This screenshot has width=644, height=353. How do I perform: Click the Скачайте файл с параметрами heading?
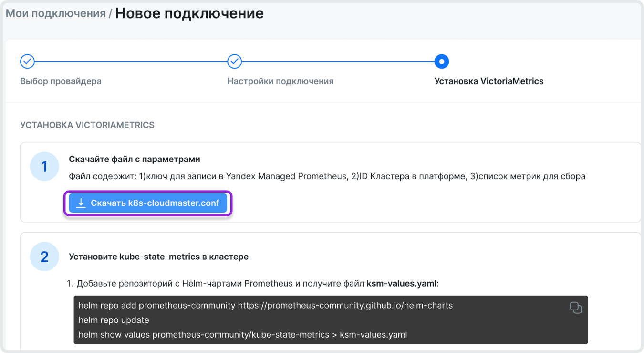point(135,159)
